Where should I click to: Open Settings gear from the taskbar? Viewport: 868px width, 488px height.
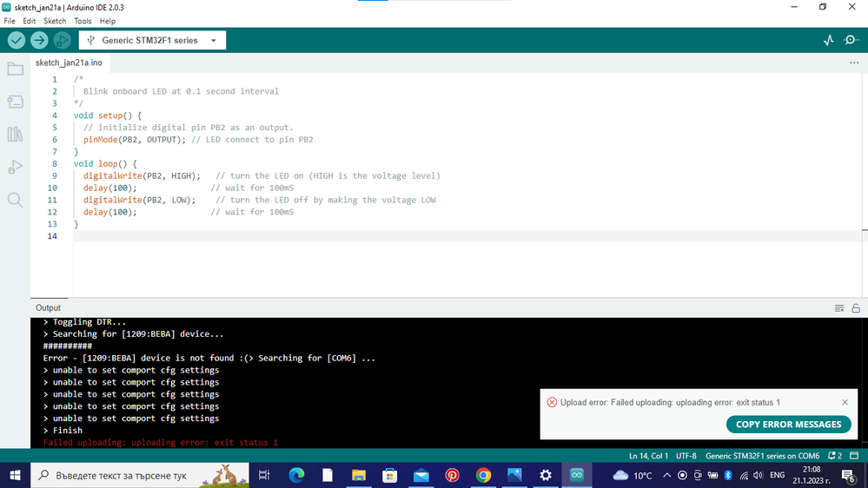pos(546,475)
